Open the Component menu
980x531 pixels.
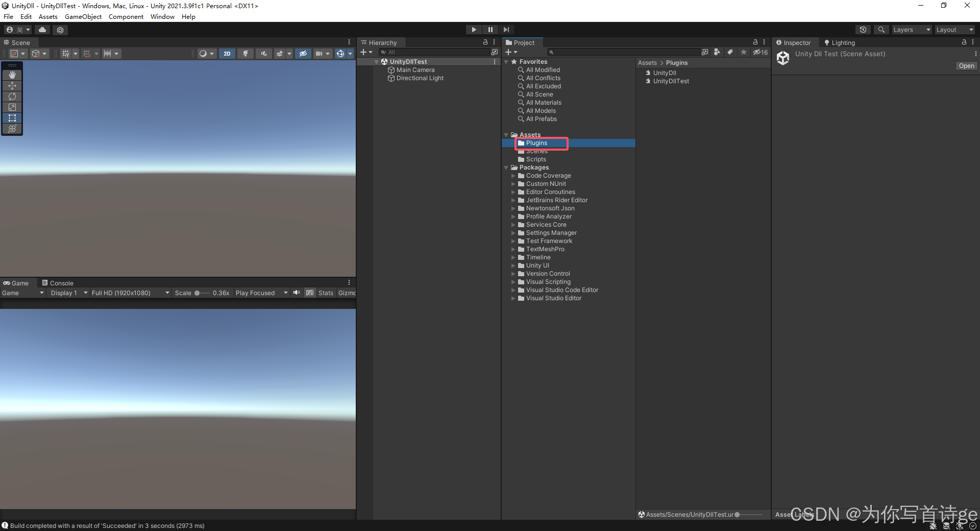pyautogui.click(x=126, y=16)
